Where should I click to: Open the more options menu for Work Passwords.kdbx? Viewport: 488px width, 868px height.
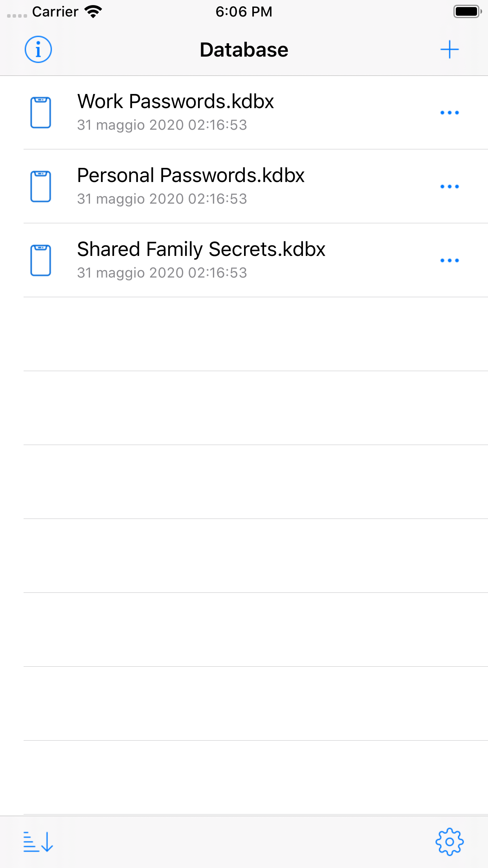pyautogui.click(x=450, y=112)
